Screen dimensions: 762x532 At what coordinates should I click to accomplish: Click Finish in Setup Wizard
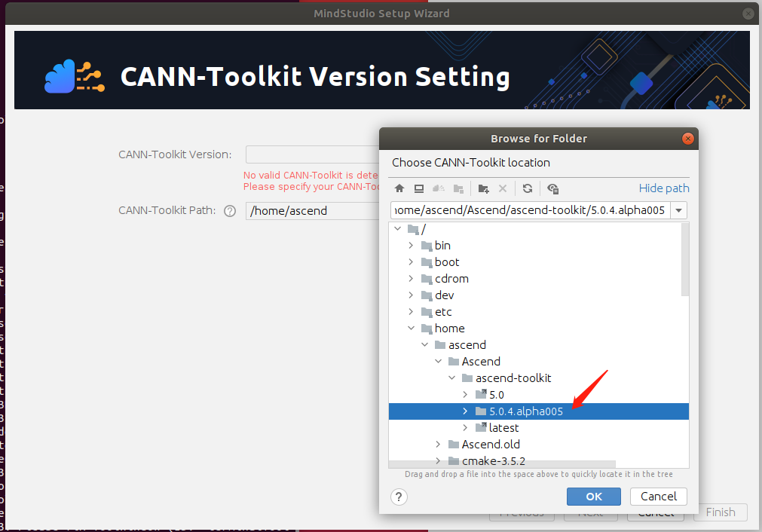coord(721,512)
